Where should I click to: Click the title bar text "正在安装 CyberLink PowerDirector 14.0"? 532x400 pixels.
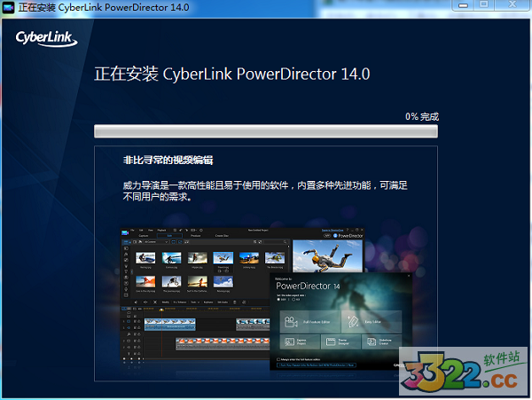[x=104, y=7]
